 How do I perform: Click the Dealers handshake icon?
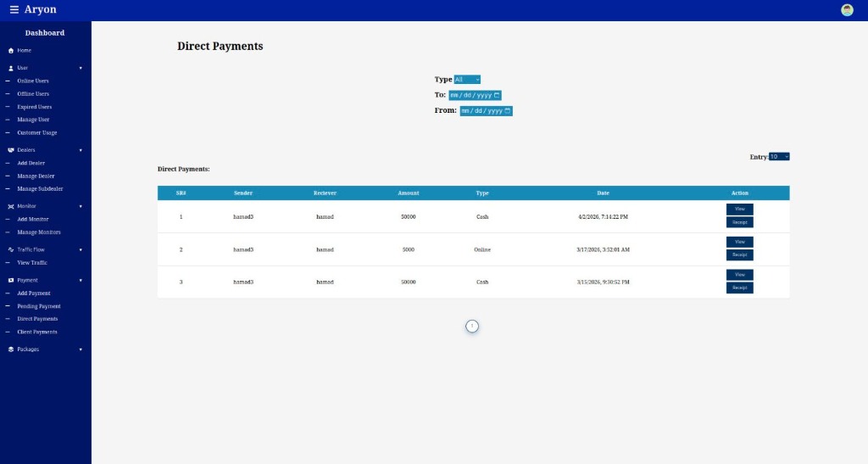(10, 150)
